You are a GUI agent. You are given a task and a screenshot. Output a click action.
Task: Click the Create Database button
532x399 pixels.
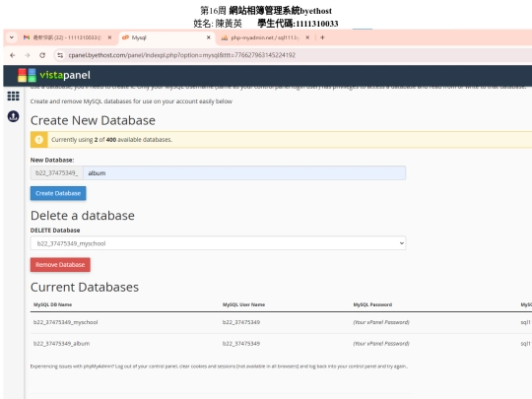click(x=58, y=193)
